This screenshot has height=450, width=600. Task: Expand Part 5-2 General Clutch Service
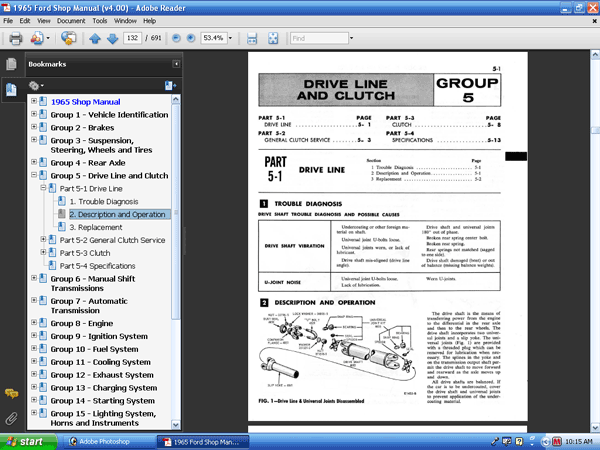point(43,239)
